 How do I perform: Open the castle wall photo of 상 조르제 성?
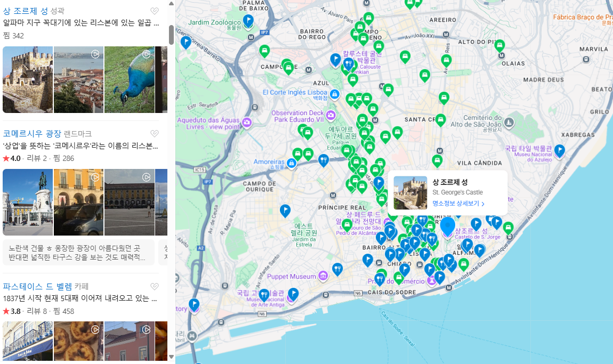(28, 80)
